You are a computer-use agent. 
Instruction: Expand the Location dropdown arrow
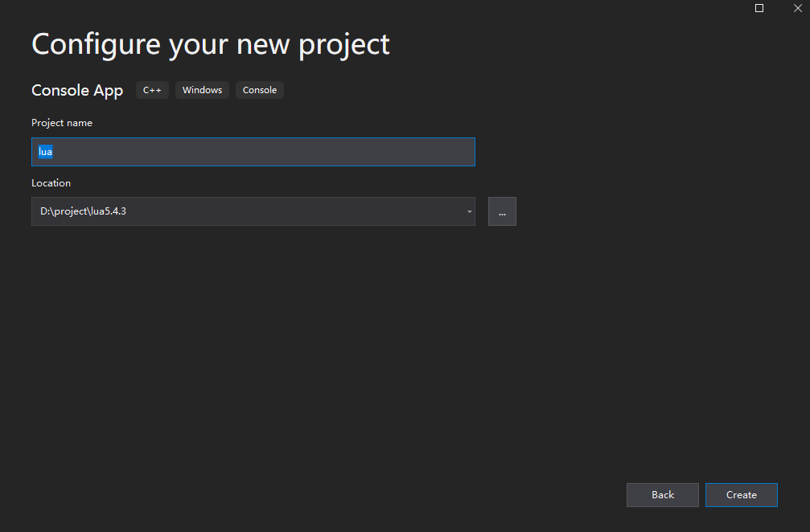click(x=469, y=211)
